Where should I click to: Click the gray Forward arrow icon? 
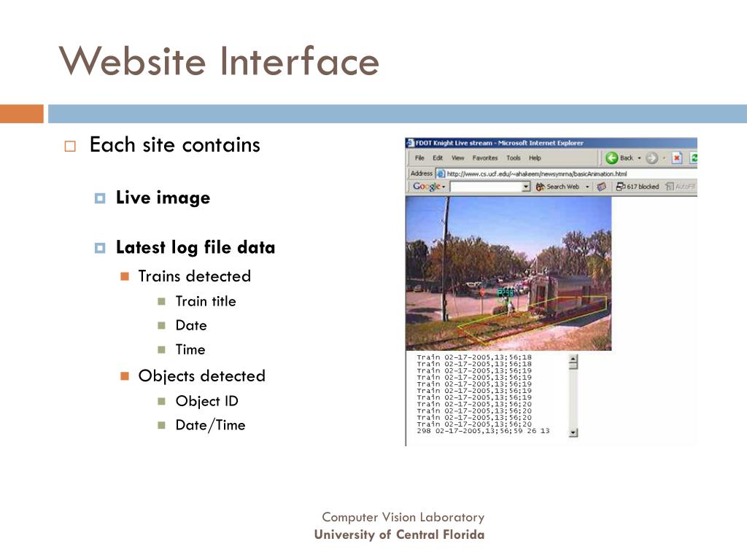coord(651,158)
